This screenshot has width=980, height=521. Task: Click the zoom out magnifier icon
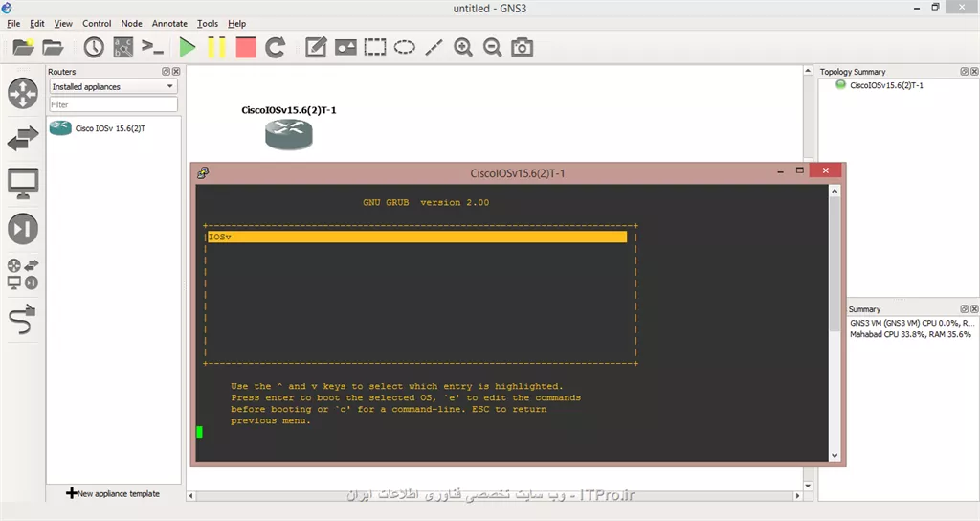pos(493,48)
